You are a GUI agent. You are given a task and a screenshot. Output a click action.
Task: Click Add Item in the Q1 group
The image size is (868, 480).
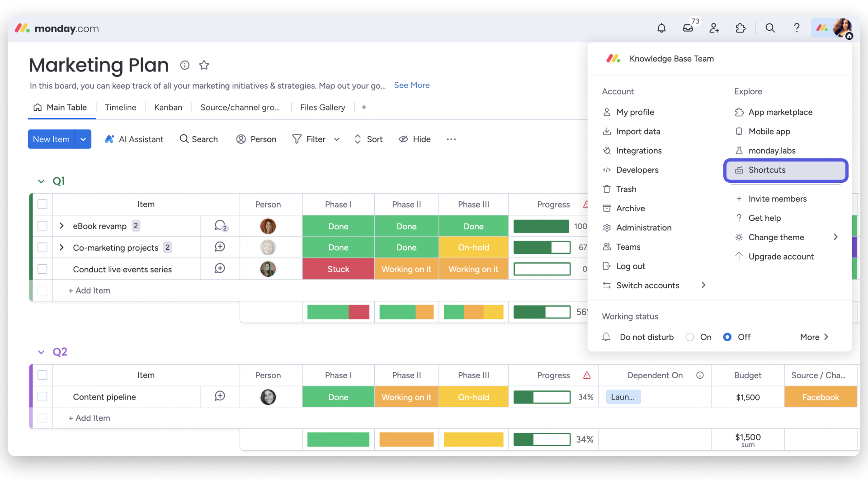tap(89, 290)
